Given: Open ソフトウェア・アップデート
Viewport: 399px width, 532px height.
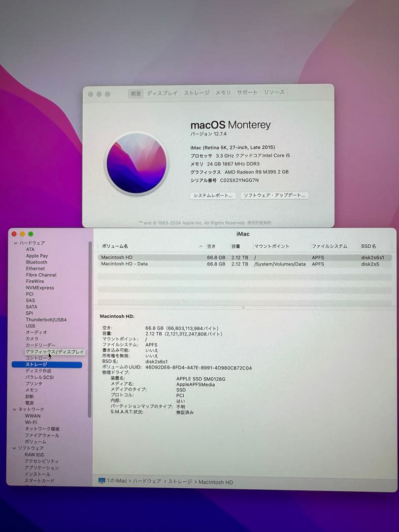Looking at the screenshot, I should tap(275, 196).
